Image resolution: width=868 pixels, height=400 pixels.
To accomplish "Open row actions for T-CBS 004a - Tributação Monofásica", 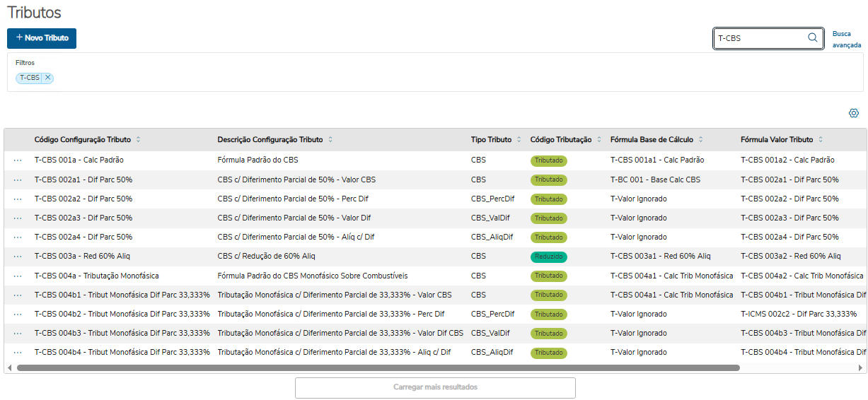I will [x=18, y=276].
